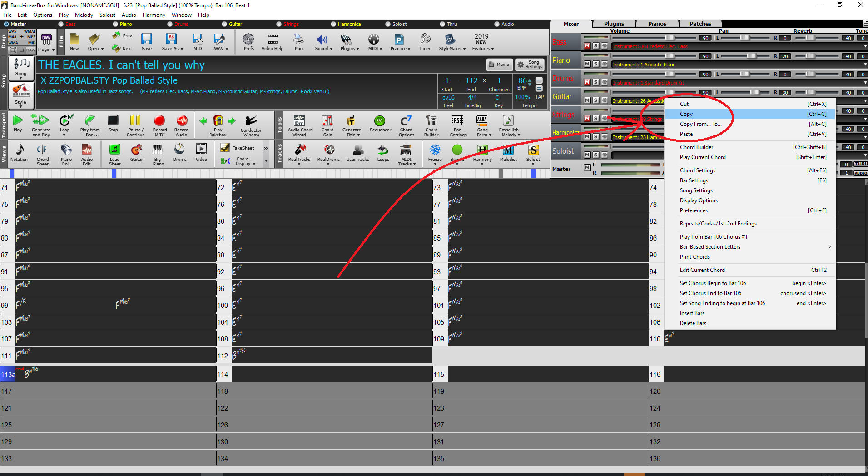Click the Prev song button
Image resolution: width=868 pixels, height=476 pixels.
point(122,36)
